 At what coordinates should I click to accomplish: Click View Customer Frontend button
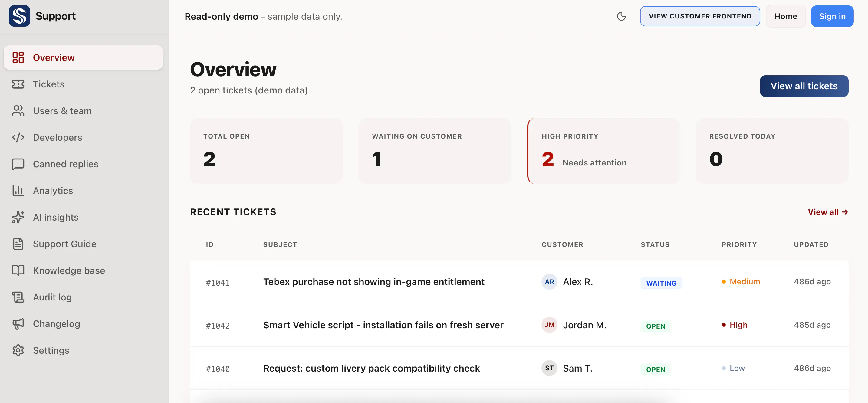[x=700, y=16]
